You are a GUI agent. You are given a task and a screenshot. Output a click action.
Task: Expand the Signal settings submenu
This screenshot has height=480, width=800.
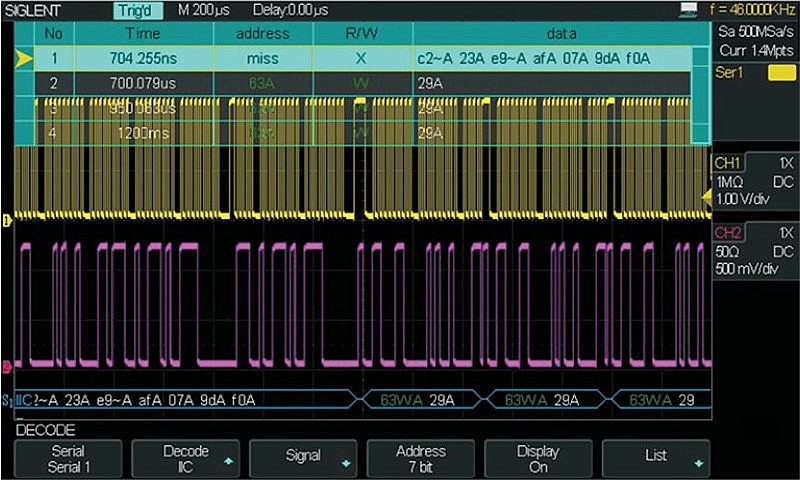coord(303,458)
